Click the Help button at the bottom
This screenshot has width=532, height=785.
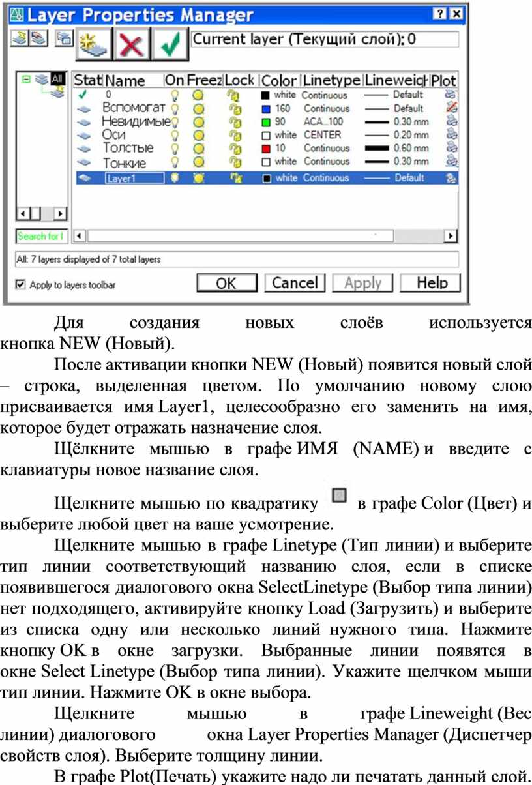coord(431,283)
